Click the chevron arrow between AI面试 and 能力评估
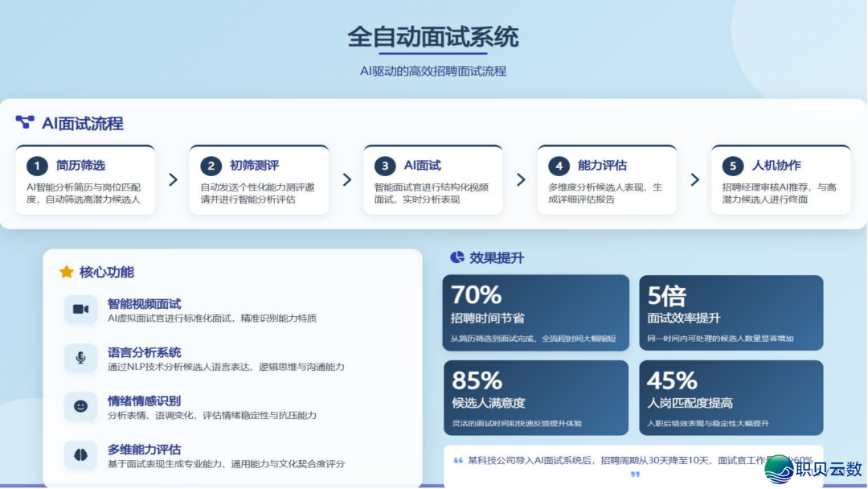This screenshot has height=489, width=868. 521,179
